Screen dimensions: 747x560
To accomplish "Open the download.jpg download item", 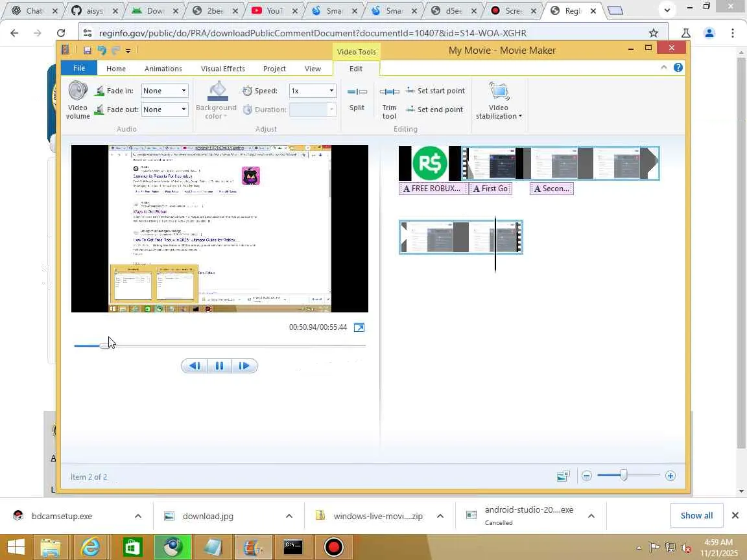I will click(207, 516).
